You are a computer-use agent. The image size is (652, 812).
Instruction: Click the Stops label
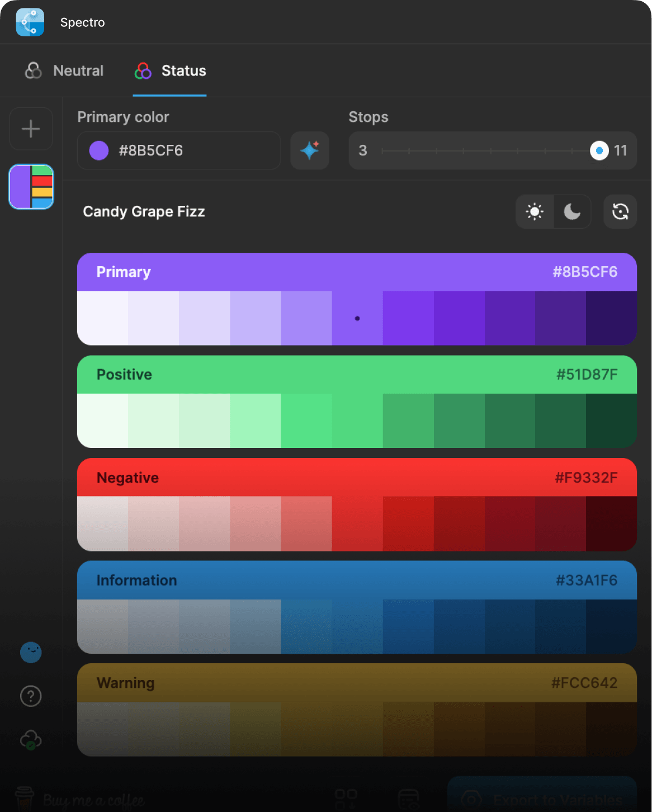[x=368, y=117]
